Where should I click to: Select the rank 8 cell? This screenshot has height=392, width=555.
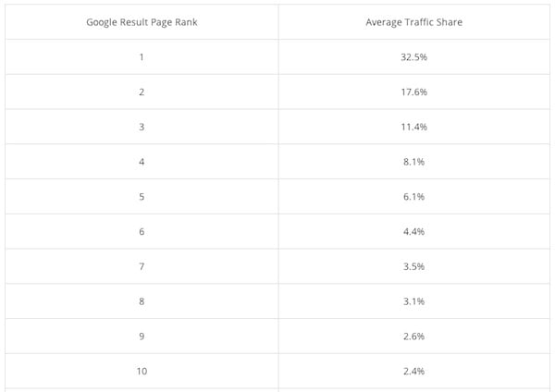coord(142,301)
